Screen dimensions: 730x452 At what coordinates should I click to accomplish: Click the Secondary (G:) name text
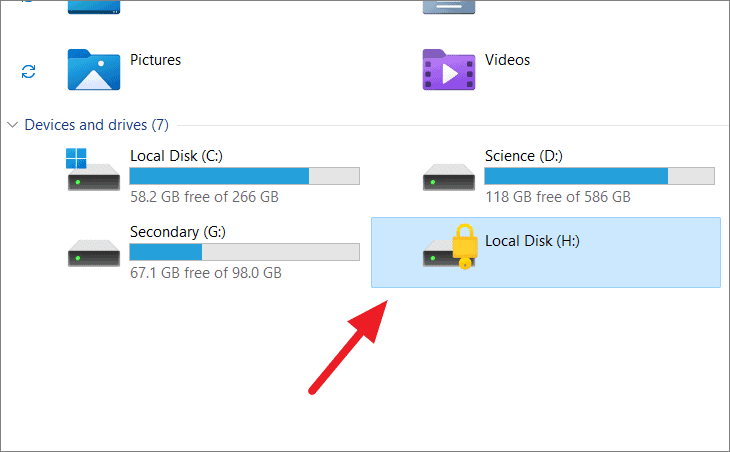pyautogui.click(x=178, y=232)
